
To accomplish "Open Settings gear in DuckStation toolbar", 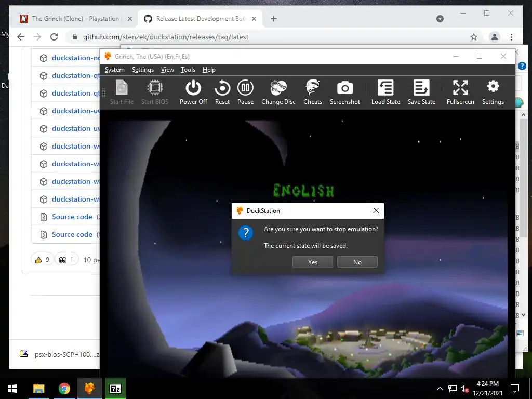I will (493, 92).
